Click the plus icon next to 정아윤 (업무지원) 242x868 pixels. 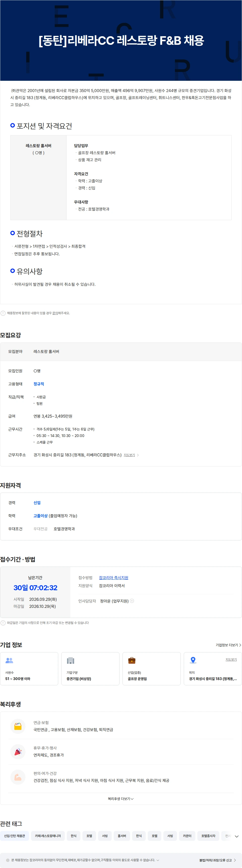[x=132, y=601]
